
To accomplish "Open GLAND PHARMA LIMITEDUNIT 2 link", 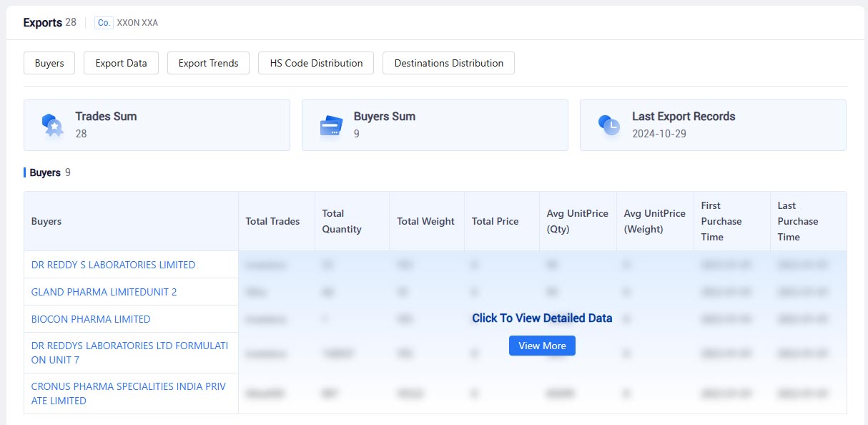I will [104, 292].
